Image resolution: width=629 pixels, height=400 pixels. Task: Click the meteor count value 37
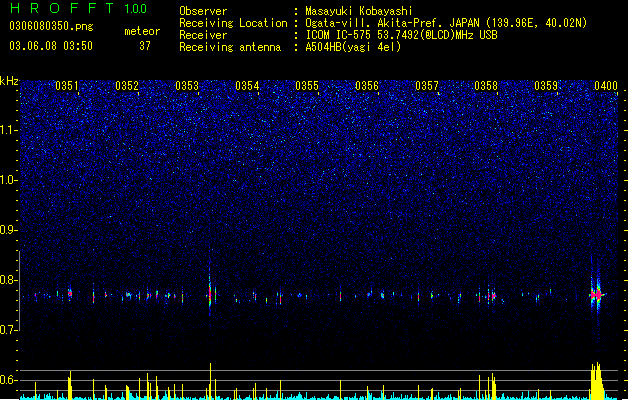145,46
